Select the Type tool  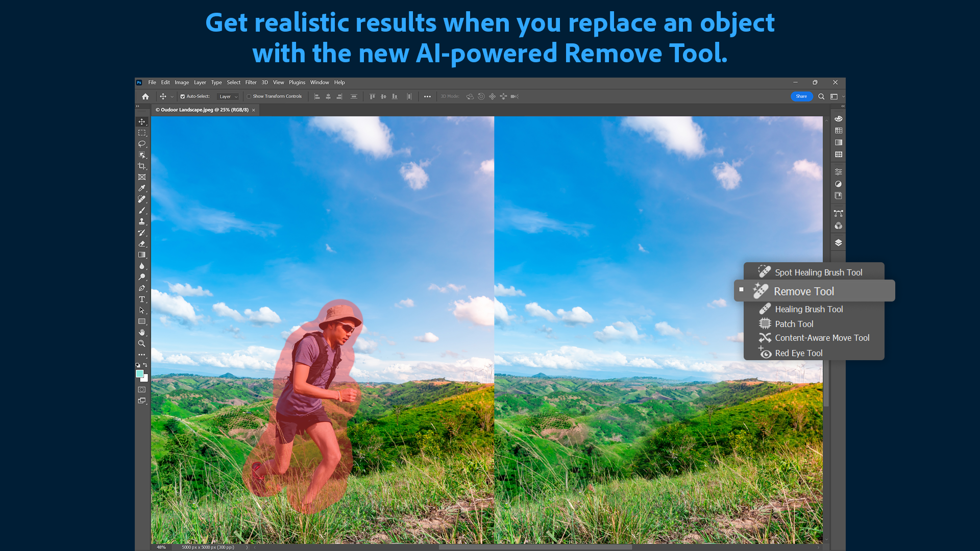[142, 299]
